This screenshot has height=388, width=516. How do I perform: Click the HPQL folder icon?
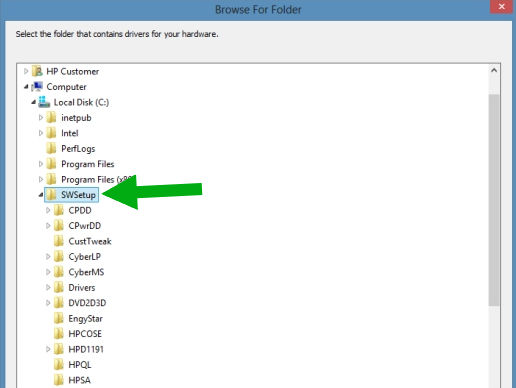pyautogui.click(x=59, y=365)
